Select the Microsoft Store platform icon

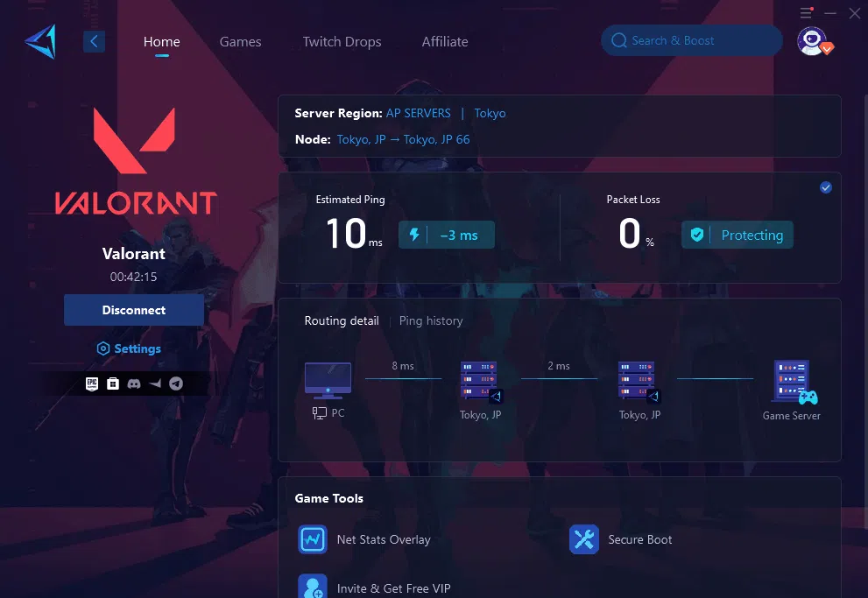point(113,383)
